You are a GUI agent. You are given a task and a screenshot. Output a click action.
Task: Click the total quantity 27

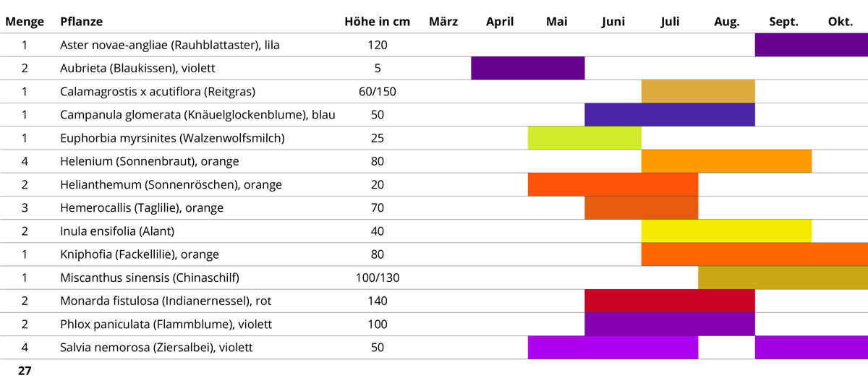click(25, 372)
